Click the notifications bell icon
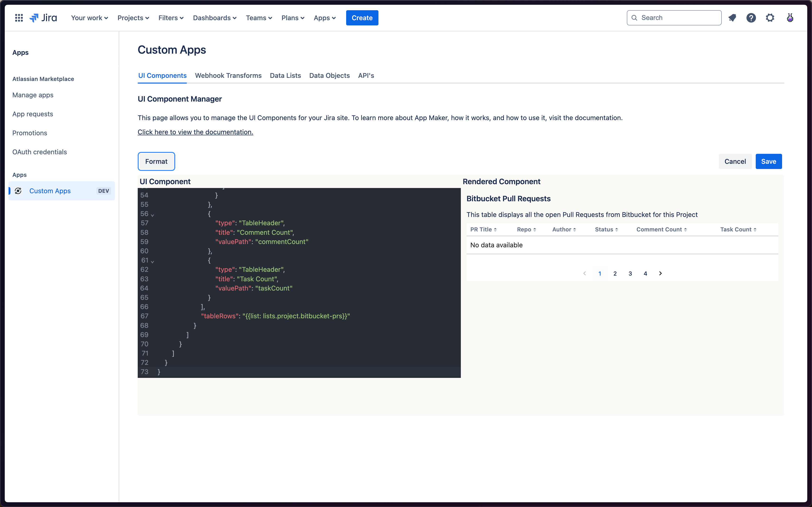Viewport: 812px width, 507px height. (732, 18)
